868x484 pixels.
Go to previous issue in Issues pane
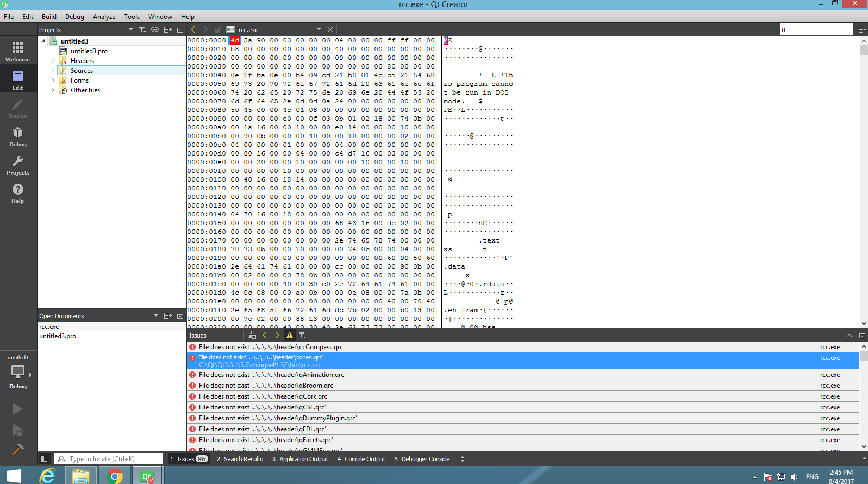[265, 335]
